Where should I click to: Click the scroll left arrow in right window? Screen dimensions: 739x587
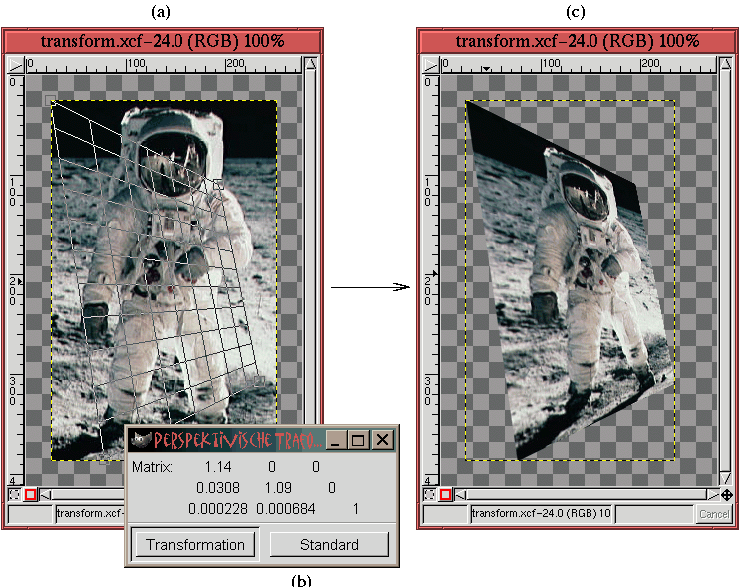(x=459, y=494)
